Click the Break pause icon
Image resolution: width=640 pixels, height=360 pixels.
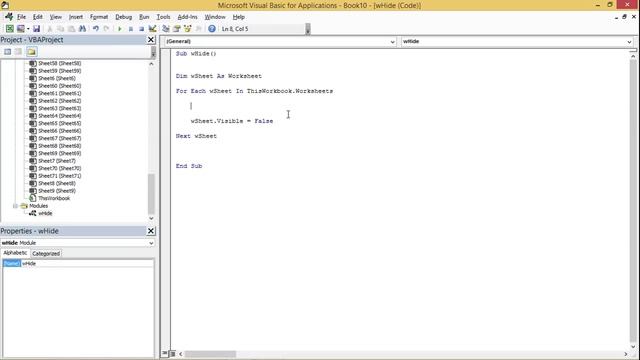point(131,29)
